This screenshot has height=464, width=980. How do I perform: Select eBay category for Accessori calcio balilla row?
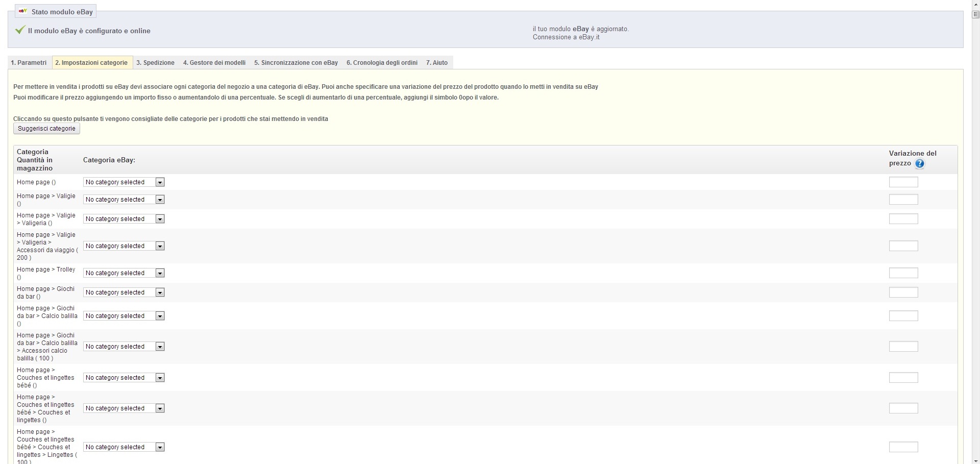point(124,347)
